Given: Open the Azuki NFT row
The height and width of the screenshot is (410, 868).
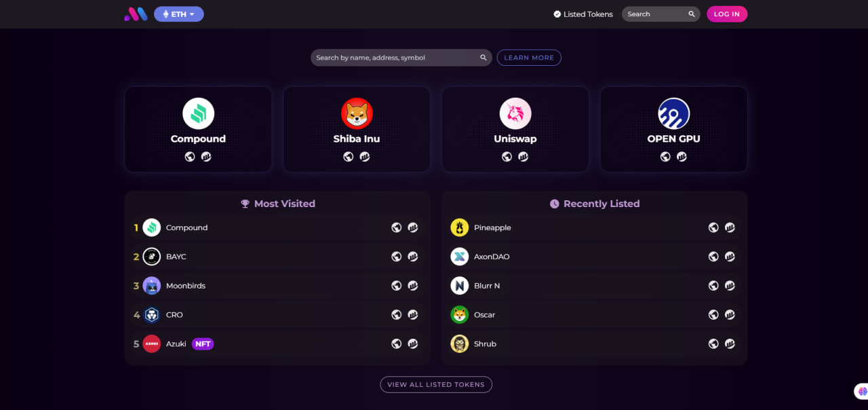Looking at the screenshot, I should pyautogui.click(x=176, y=344).
